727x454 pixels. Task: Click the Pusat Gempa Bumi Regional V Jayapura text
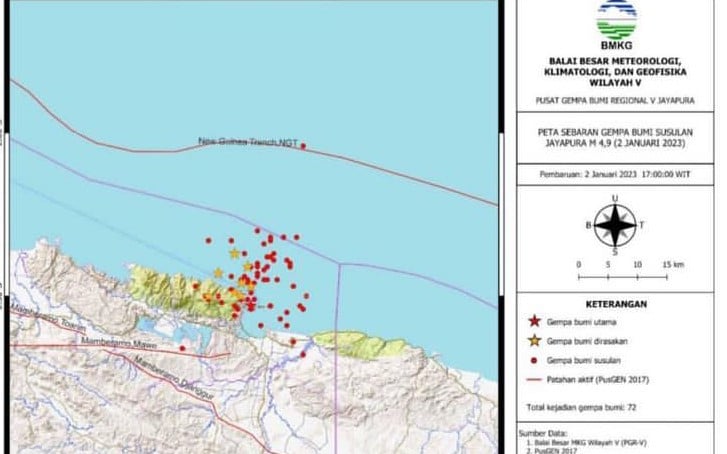coord(616,101)
